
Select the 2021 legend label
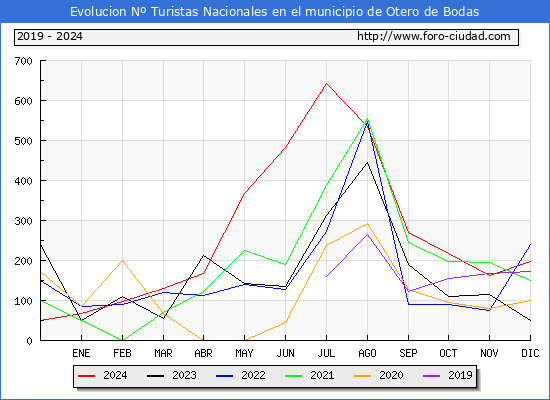(322, 375)
